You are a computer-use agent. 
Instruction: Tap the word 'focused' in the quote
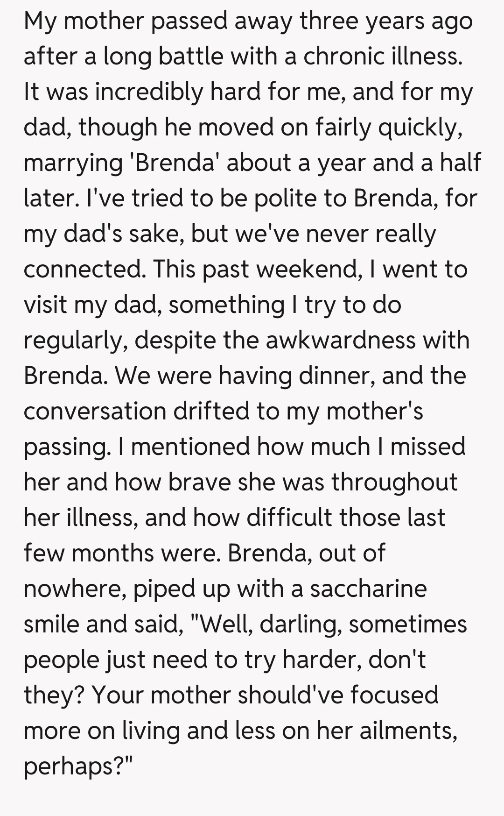pyautogui.click(x=394, y=695)
